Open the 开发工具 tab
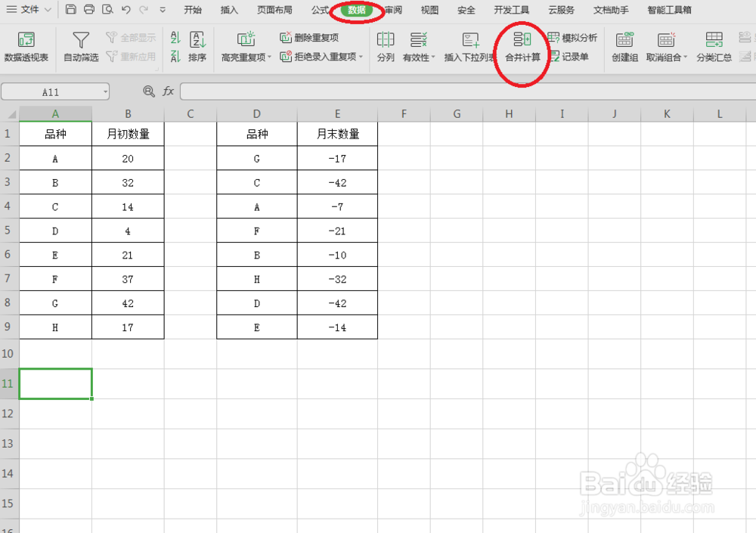Screen dimensions: 756x533 click(512, 10)
